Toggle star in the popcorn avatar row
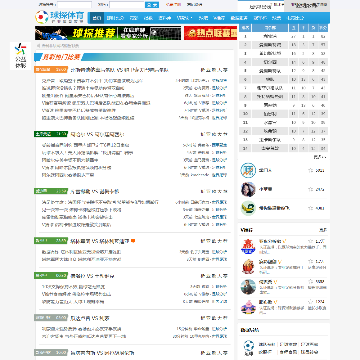The width and height of the screenshot is (360, 360). pos(311,262)
